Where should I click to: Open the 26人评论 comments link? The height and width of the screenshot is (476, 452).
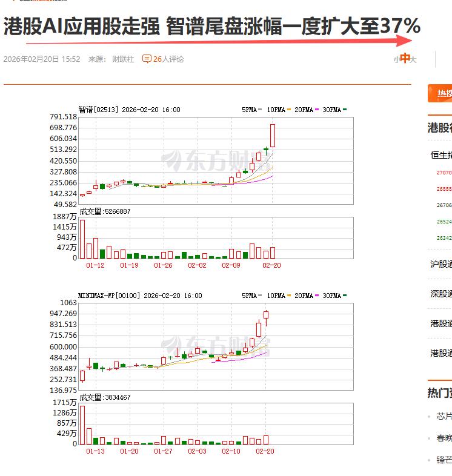pos(168,59)
